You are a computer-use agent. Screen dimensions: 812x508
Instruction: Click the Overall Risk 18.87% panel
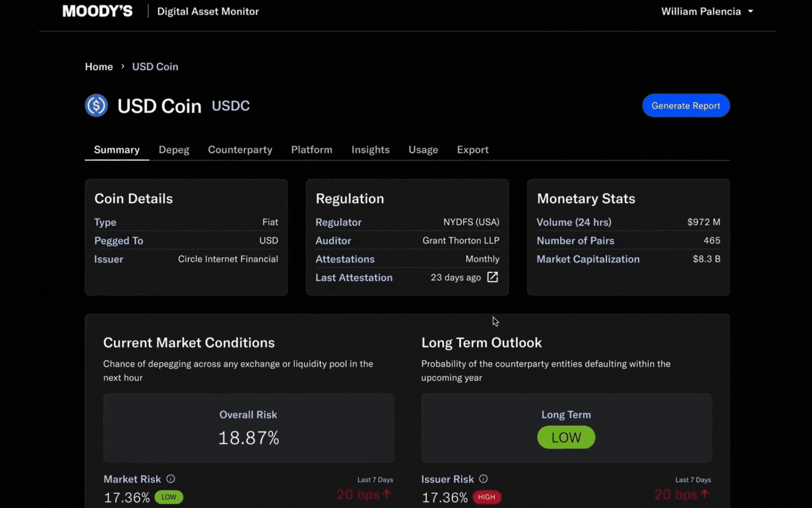pos(249,428)
